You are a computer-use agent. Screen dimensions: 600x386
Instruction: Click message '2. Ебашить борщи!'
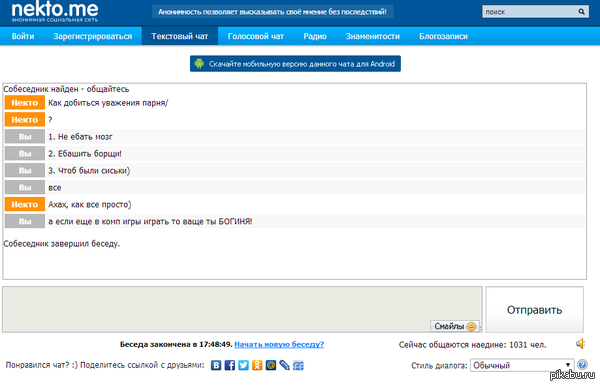click(85, 154)
